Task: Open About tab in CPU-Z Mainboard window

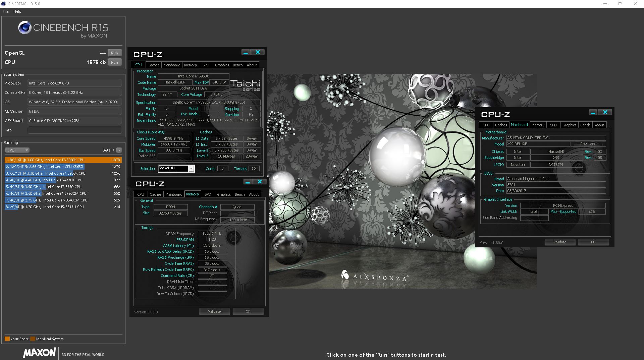Action: (x=599, y=125)
